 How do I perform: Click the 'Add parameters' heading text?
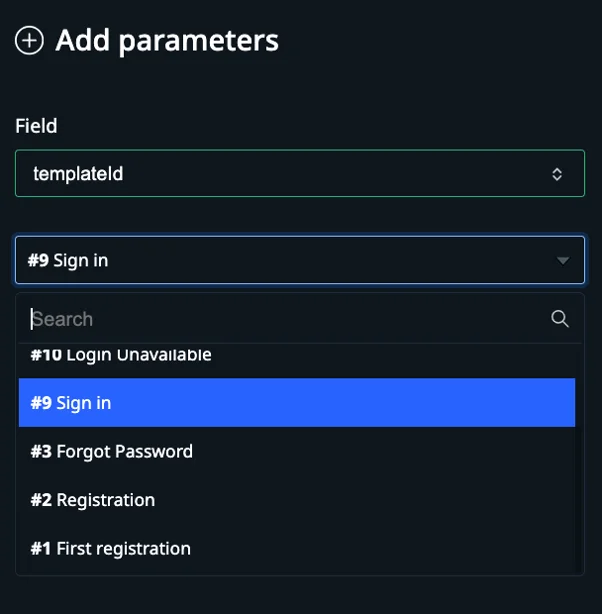167,41
